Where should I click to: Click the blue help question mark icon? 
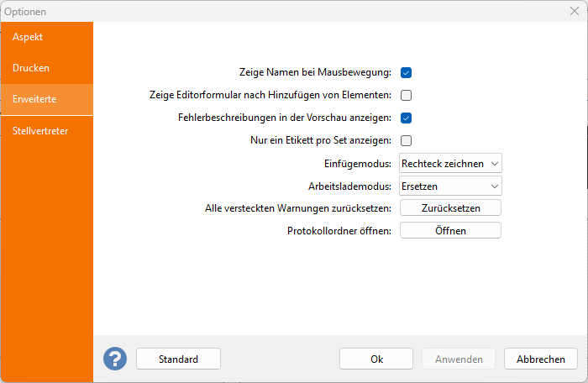tap(115, 359)
